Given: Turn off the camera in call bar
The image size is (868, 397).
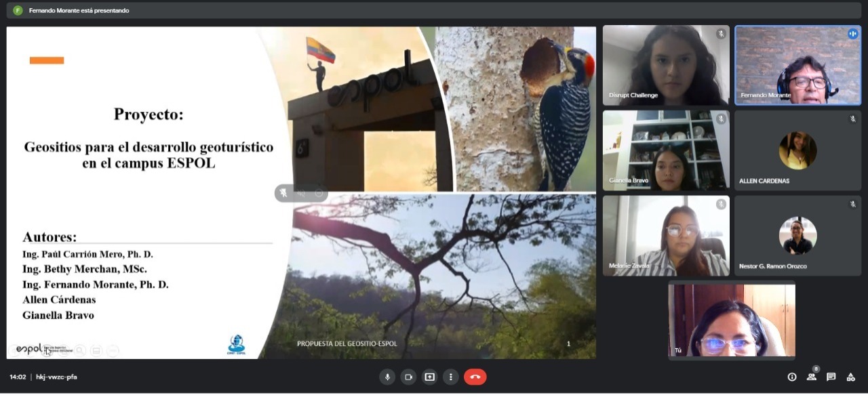Looking at the screenshot, I should [408, 377].
